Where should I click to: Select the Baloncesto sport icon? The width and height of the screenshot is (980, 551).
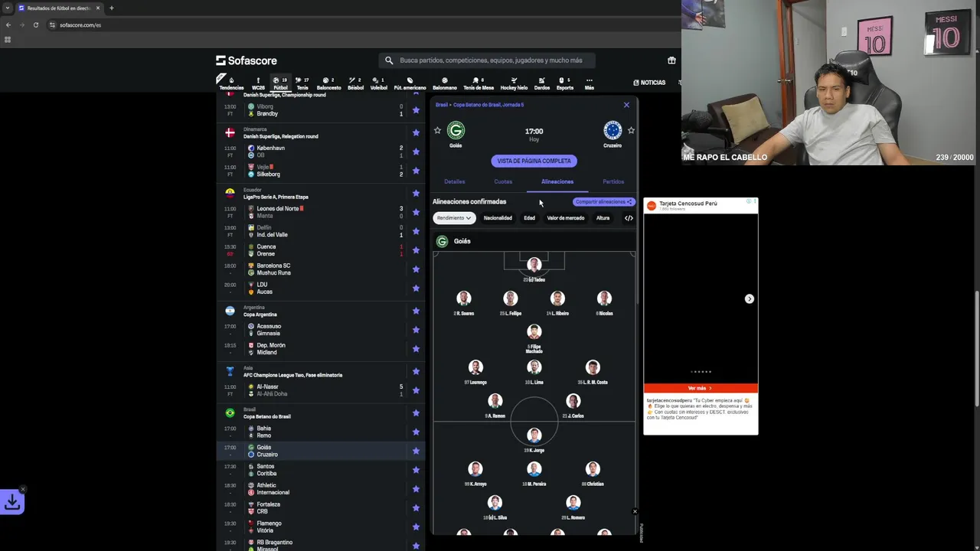coord(328,83)
